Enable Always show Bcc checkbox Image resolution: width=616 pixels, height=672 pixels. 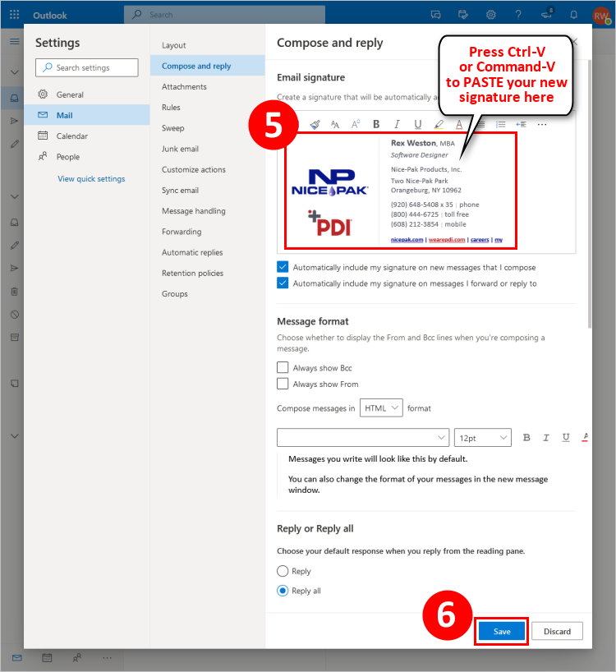point(283,367)
